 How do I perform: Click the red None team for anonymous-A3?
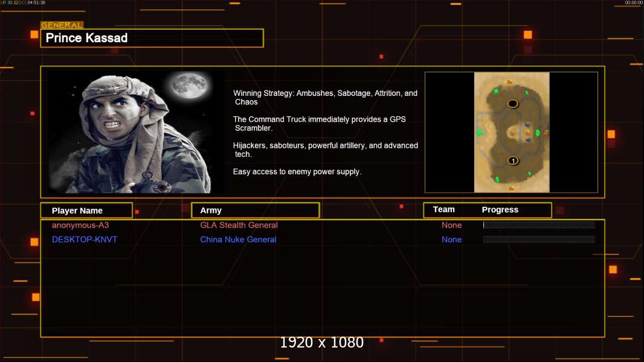451,225
